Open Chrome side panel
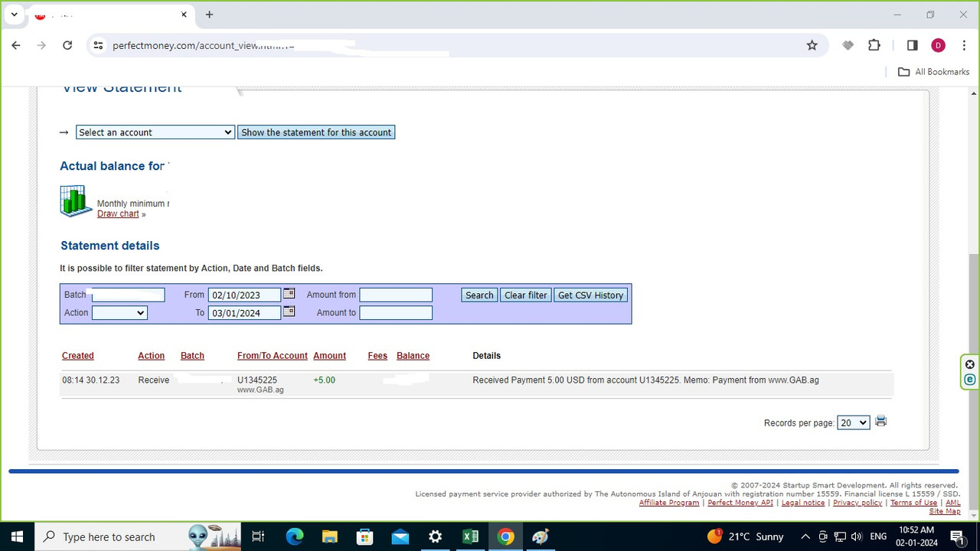 [912, 46]
